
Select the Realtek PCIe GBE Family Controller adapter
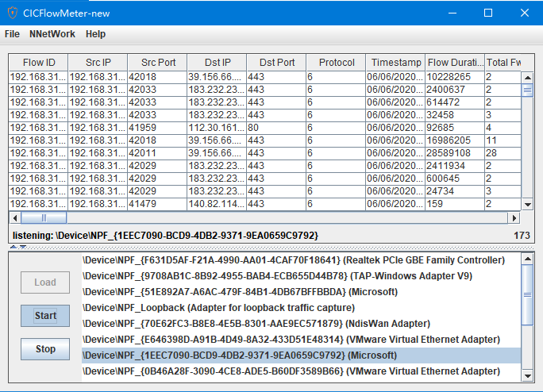pos(294,260)
